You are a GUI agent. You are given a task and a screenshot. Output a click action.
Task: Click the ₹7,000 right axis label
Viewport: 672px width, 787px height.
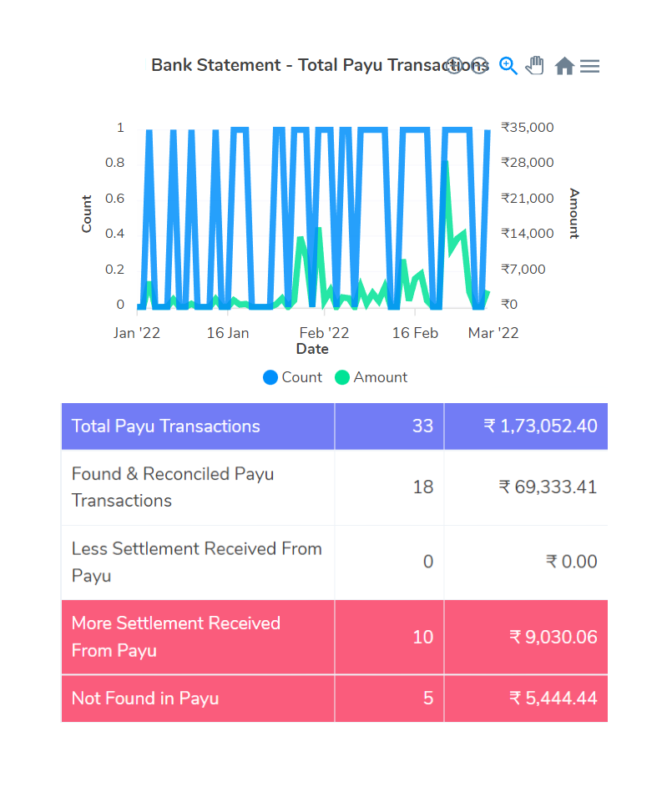(x=523, y=269)
